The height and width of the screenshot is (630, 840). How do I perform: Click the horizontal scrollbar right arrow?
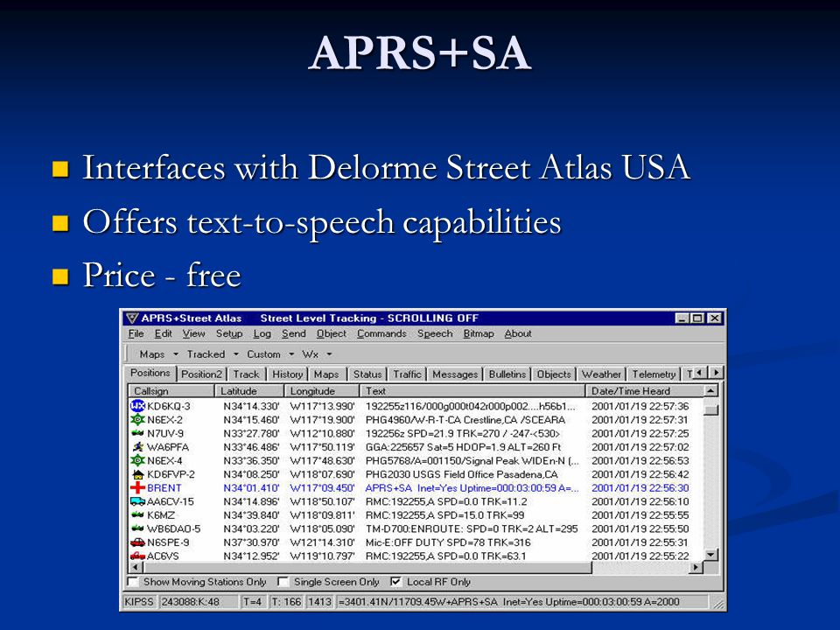[x=696, y=567]
